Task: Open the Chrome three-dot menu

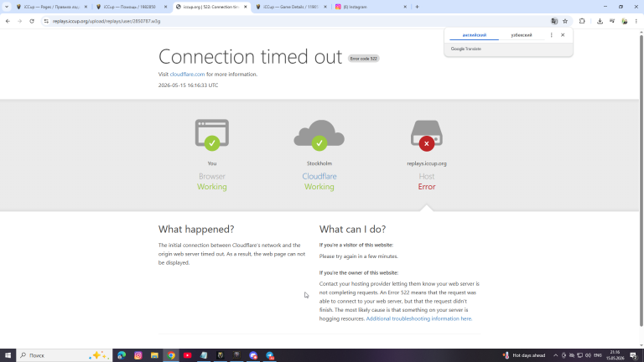Action: (x=636, y=21)
